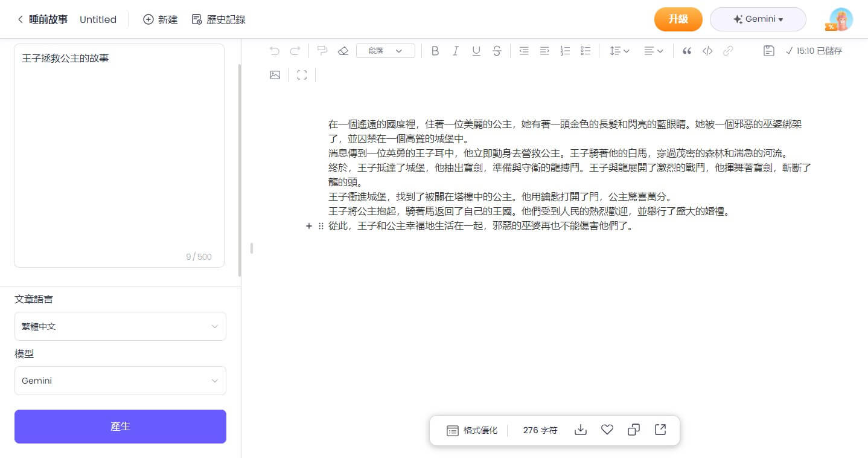Redo the last edit

coord(295,51)
